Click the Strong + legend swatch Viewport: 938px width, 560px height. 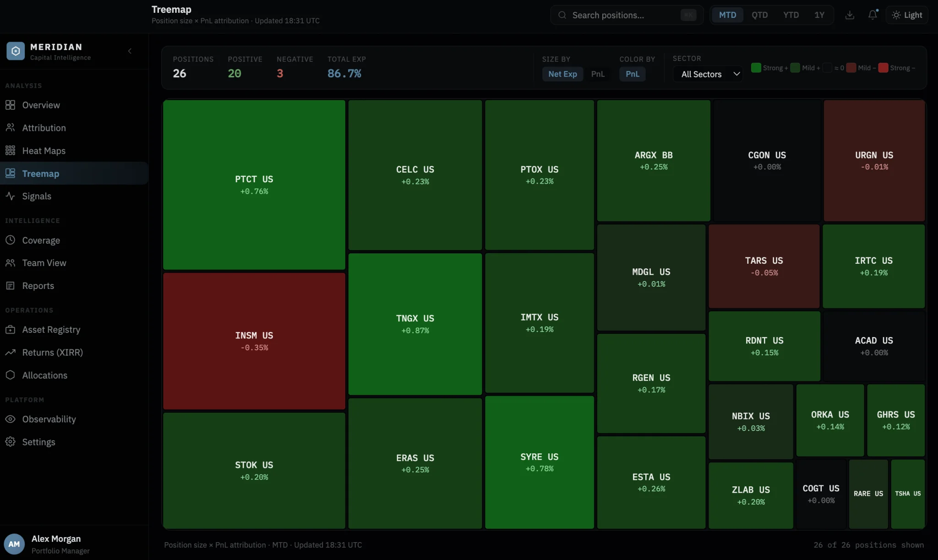point(756,68)
